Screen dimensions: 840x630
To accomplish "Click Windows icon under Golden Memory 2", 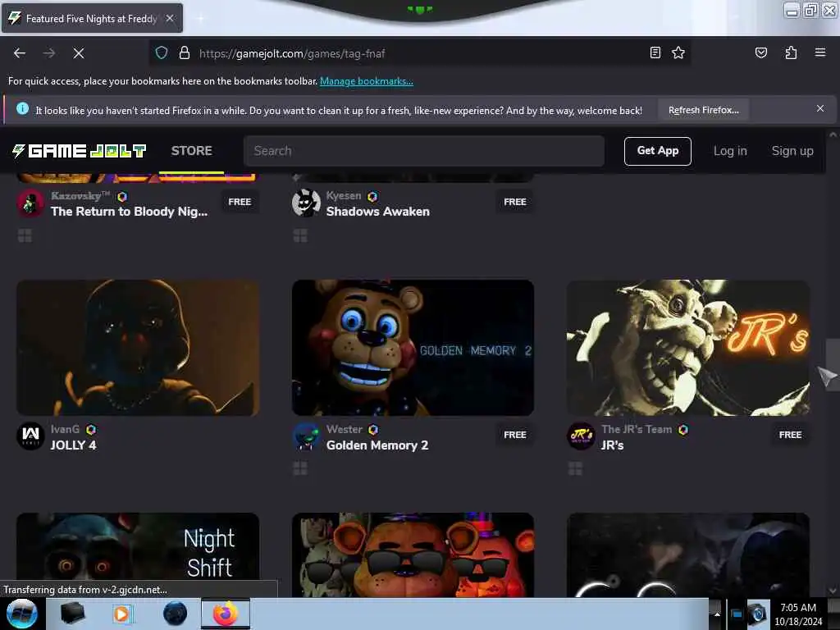I will (x=300, y=468).
